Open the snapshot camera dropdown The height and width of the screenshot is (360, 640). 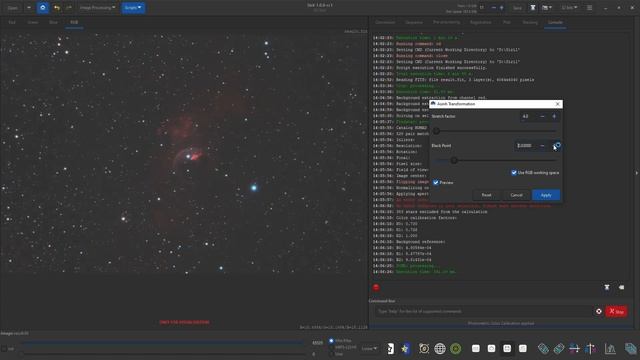[547, 8]
